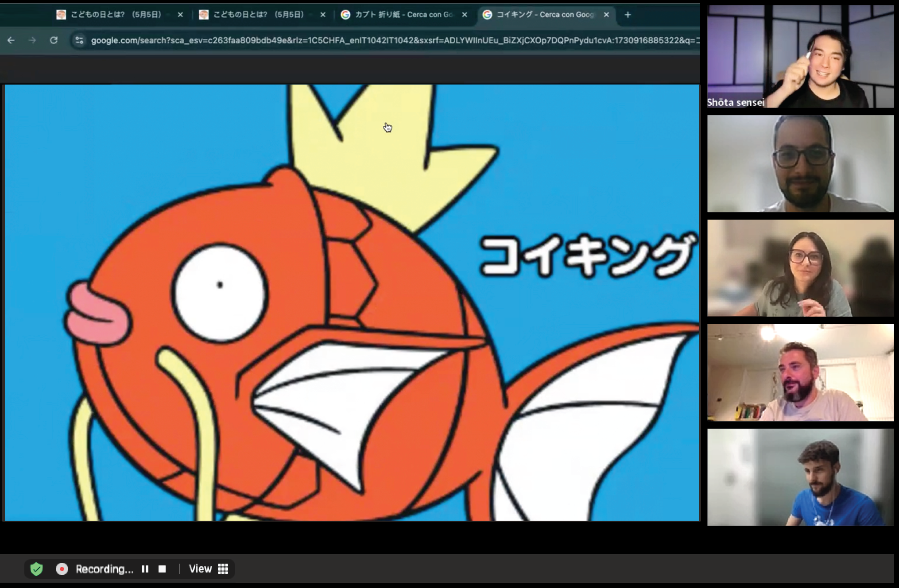
Task: Click the browser back arrow
Action: click(x=11, y=40)
